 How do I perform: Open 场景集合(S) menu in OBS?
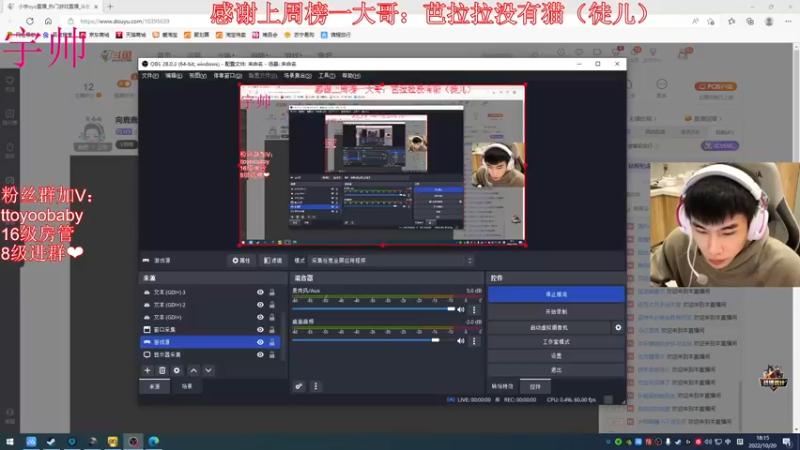(298, 76)
